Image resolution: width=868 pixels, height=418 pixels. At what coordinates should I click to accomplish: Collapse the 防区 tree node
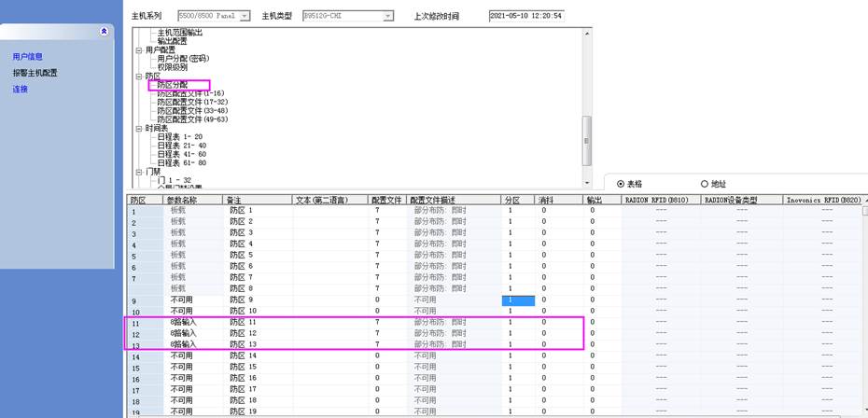coord(137,76)
